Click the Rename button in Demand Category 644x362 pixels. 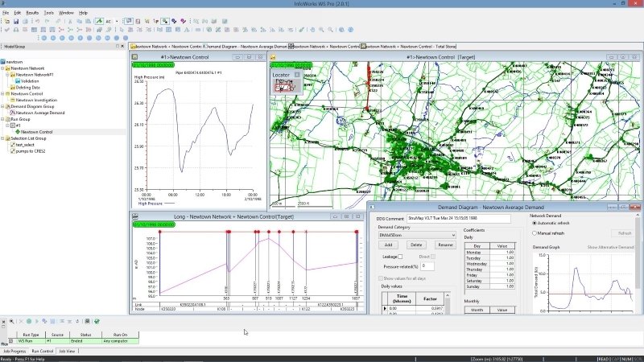click(445, 245)
